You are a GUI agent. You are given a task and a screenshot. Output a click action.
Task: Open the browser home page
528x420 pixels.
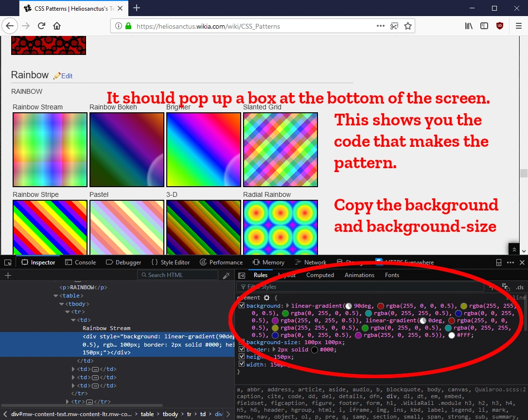point(57,26)
